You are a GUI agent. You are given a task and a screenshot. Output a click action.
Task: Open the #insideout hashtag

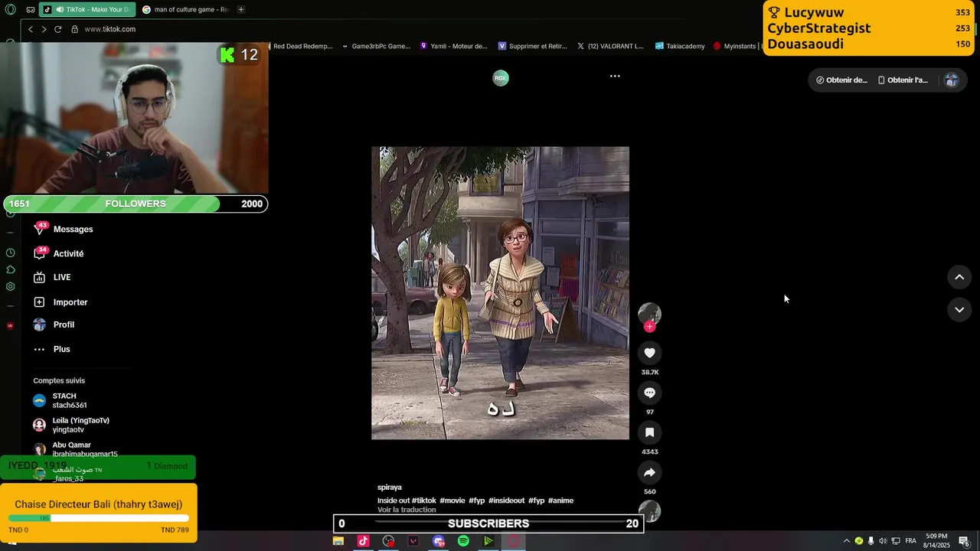506,500
